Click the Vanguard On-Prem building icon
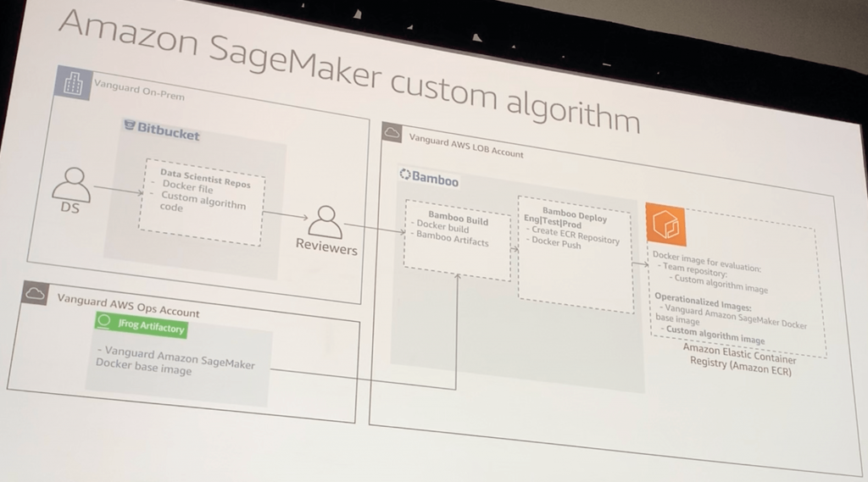868x482 pixels. point(73,83)
